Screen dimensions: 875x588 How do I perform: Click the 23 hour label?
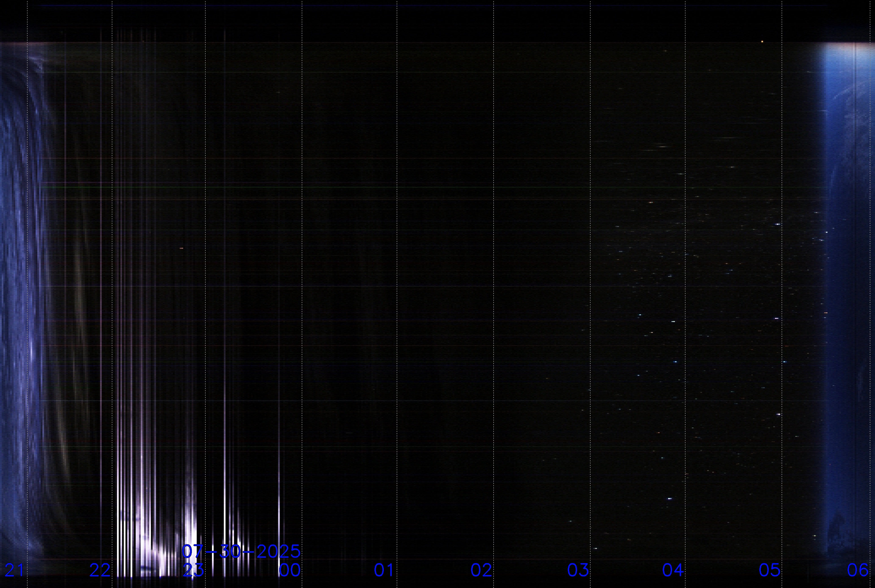coord(193,570)
